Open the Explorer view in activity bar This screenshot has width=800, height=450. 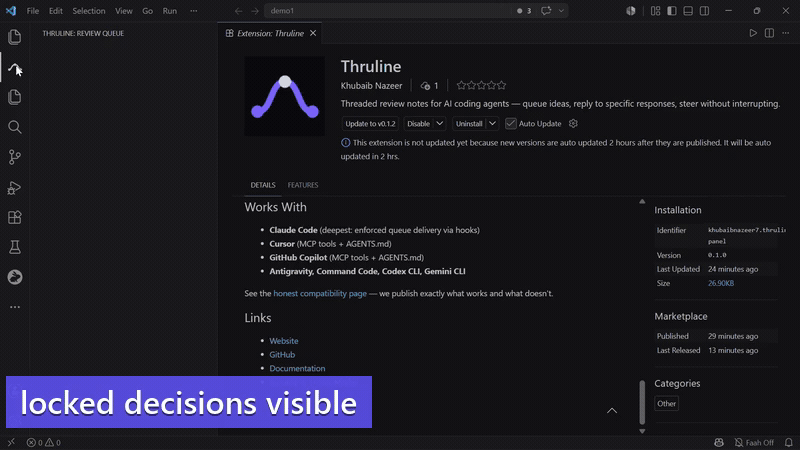(x=14, y=37)
